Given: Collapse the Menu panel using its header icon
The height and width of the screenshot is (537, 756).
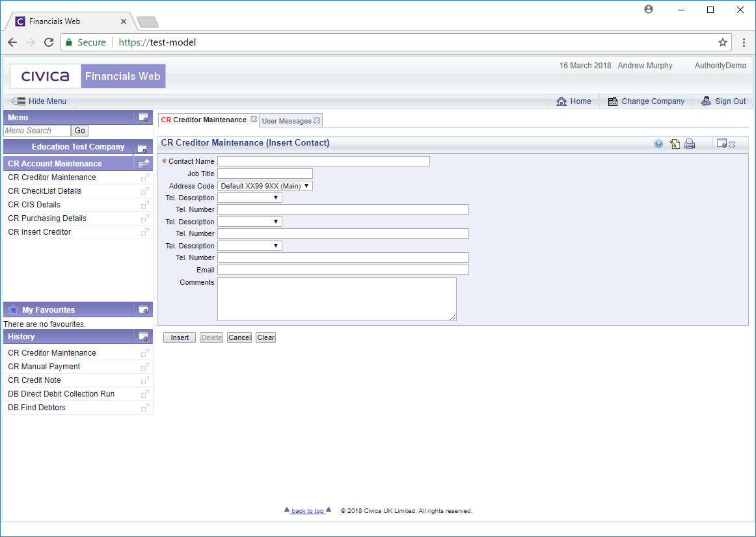Looking at the screenshot, I should point(143,117).
